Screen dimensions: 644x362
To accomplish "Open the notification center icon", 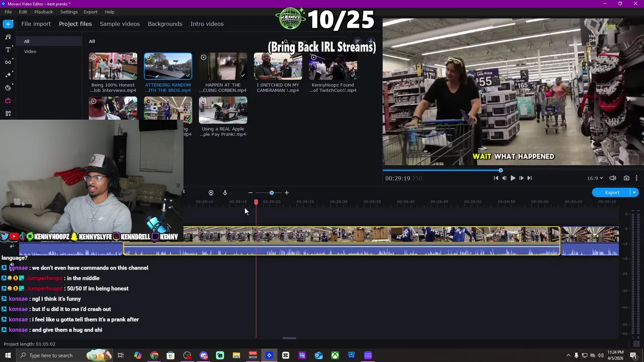I will pos(633,355).
